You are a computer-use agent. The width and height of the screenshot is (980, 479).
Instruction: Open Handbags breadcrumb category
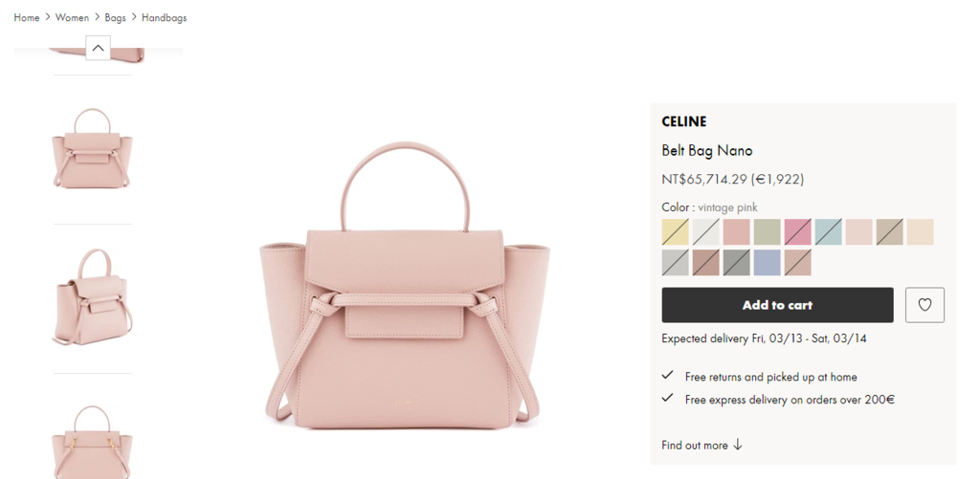coord(164,17)
